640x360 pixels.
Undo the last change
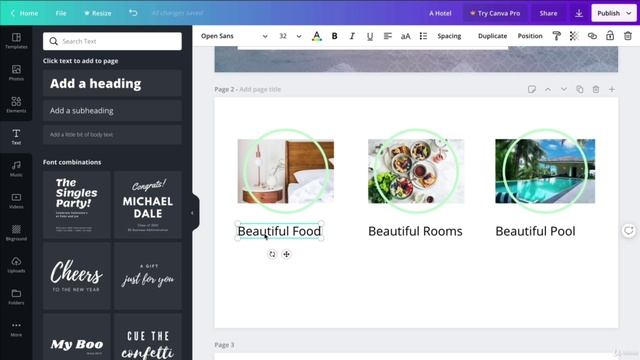(x=133, y=13)
